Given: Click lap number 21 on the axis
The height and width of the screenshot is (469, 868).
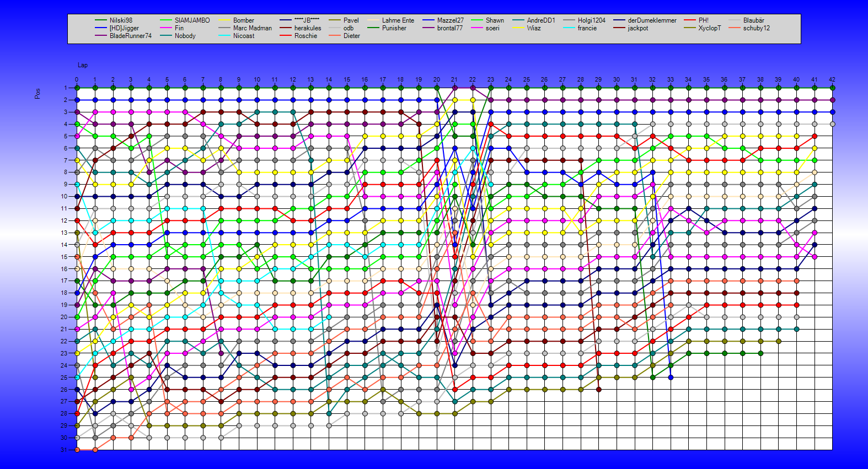Looking at the screenshot, I should point(454,79).
